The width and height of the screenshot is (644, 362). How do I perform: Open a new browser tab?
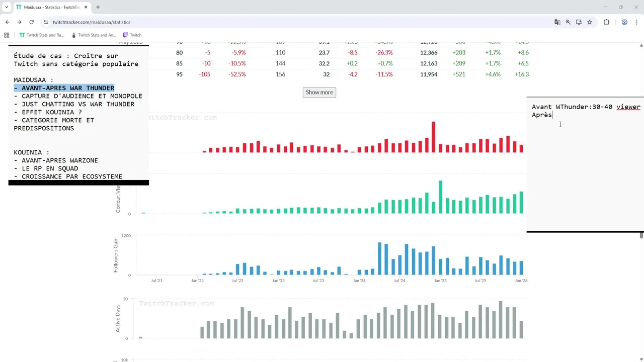tap(98, 7)
